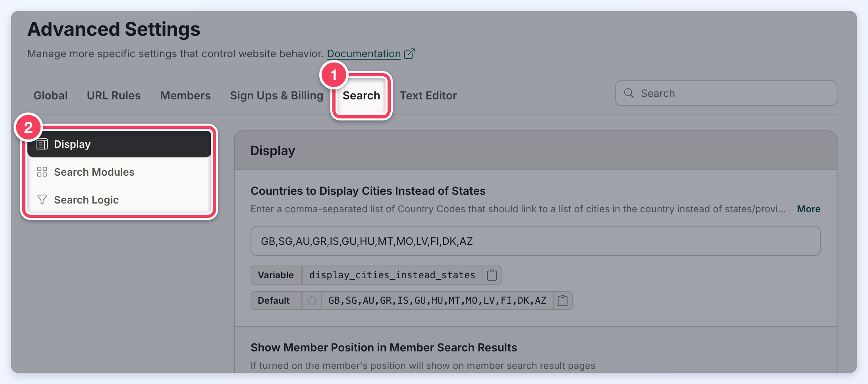Select Display in the sidebar
The image size is (868, 384).
coord(119,144)
